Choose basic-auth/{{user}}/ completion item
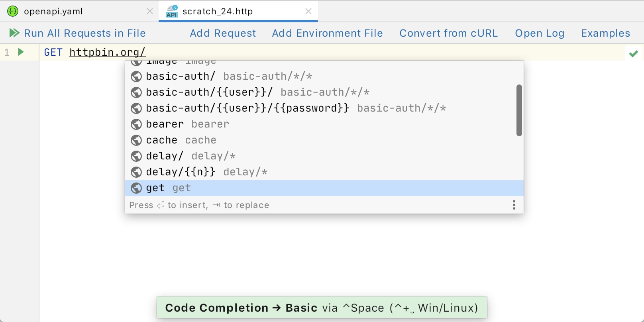The width and height of the screenshot is (644, 322). 324,92
